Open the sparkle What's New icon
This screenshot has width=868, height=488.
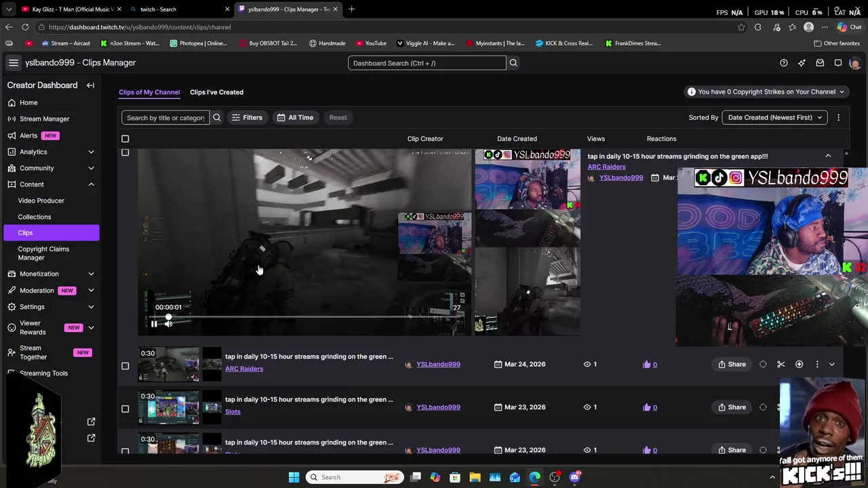pyautogui.click(x=802, y=63)
